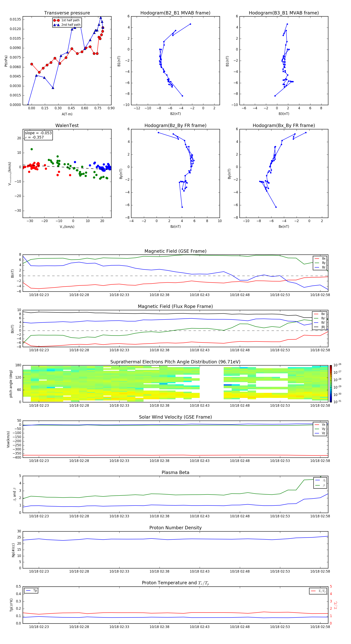Click the 'Proton Number Density' plot title

coord(175,528)
